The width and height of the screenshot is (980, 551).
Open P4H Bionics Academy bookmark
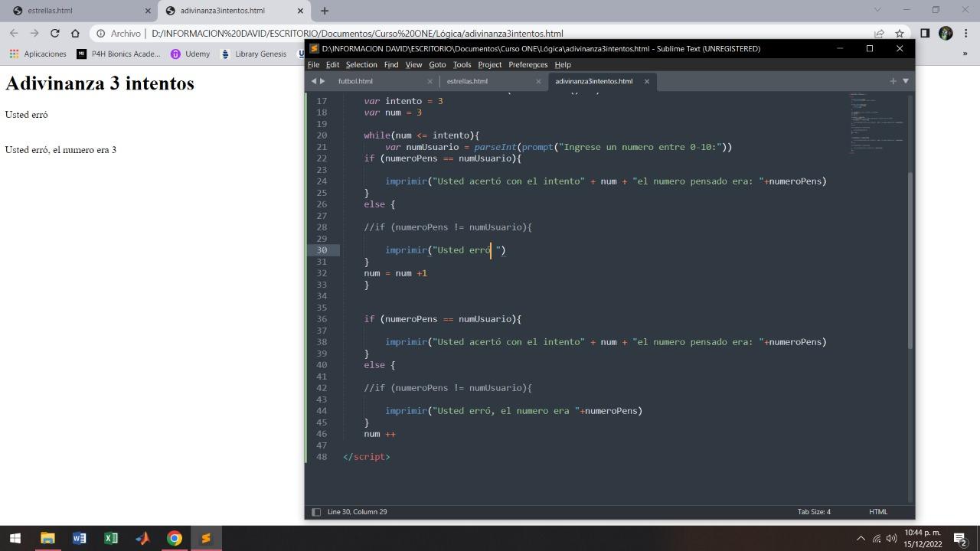click(119, 54)
